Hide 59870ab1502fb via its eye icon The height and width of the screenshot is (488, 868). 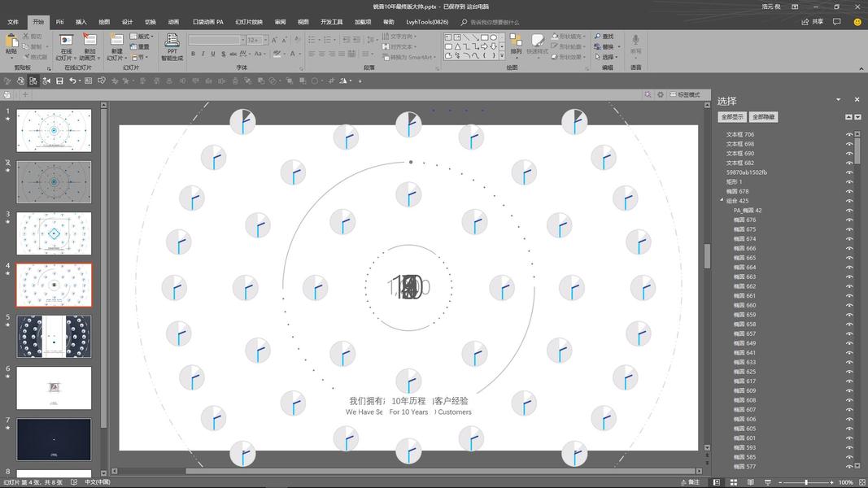click(849, 172)
